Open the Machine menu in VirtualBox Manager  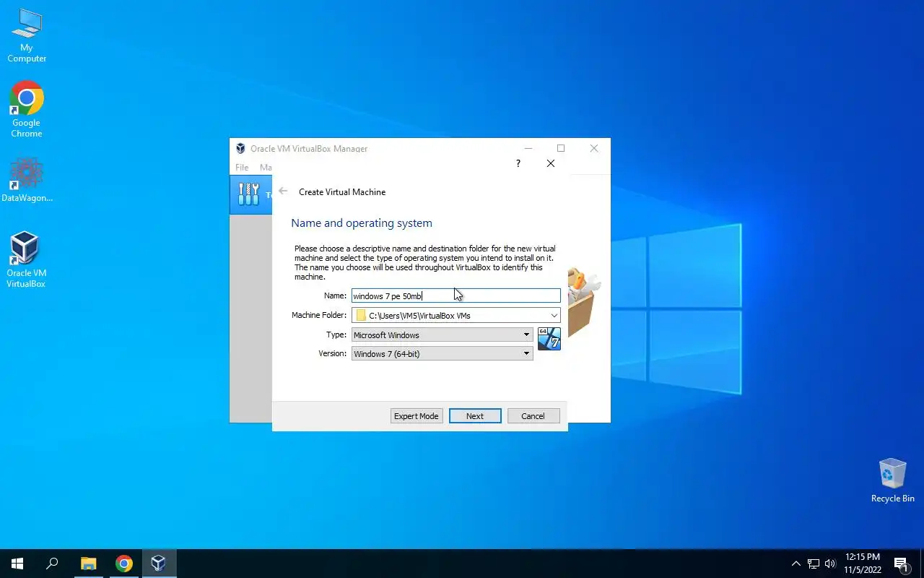pos(265,168)
